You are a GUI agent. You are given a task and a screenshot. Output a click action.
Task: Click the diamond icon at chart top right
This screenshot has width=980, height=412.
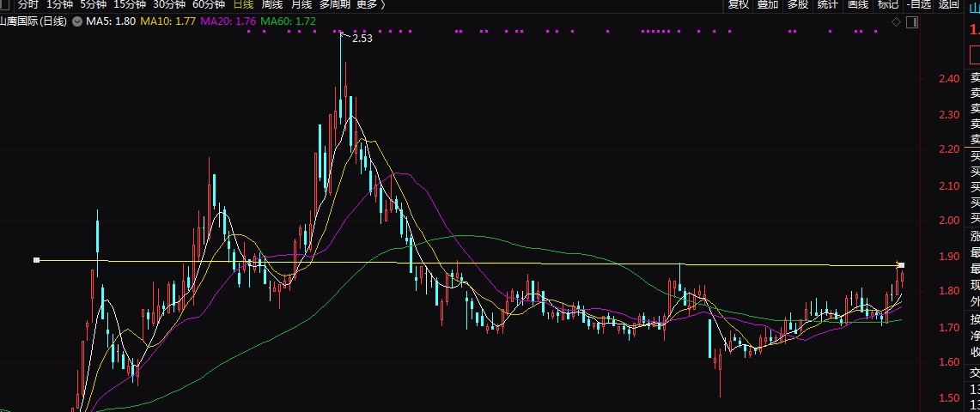point(896,22)
